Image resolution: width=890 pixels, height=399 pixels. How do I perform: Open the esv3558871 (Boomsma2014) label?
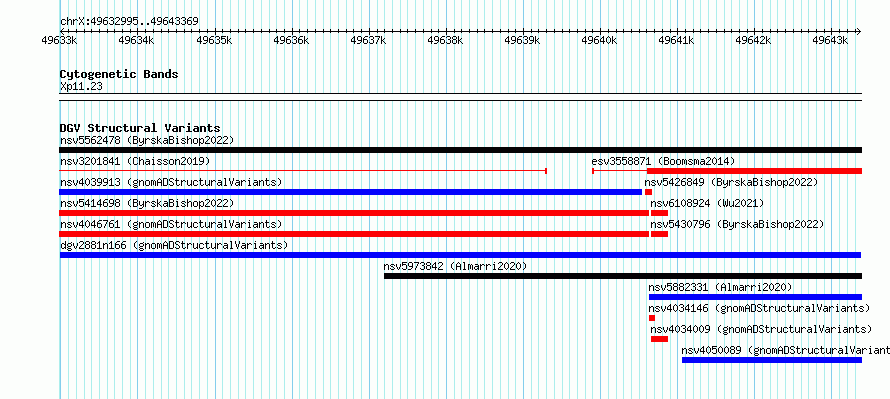click(663, 161)
